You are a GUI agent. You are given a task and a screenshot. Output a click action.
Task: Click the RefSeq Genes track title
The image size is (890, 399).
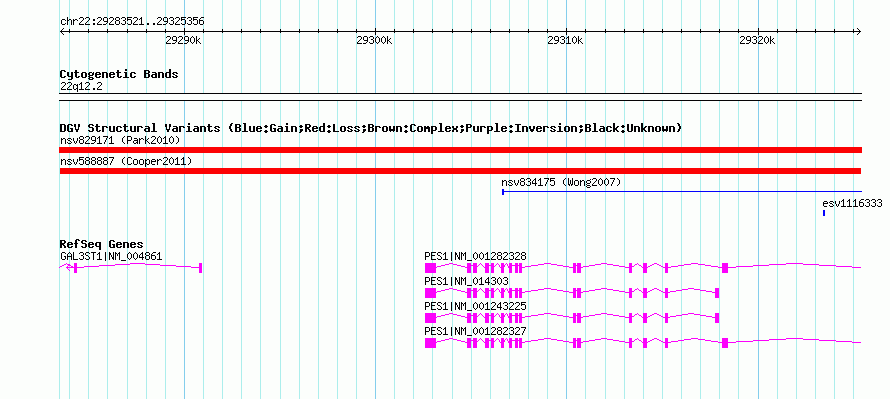[x=101, y=244]
